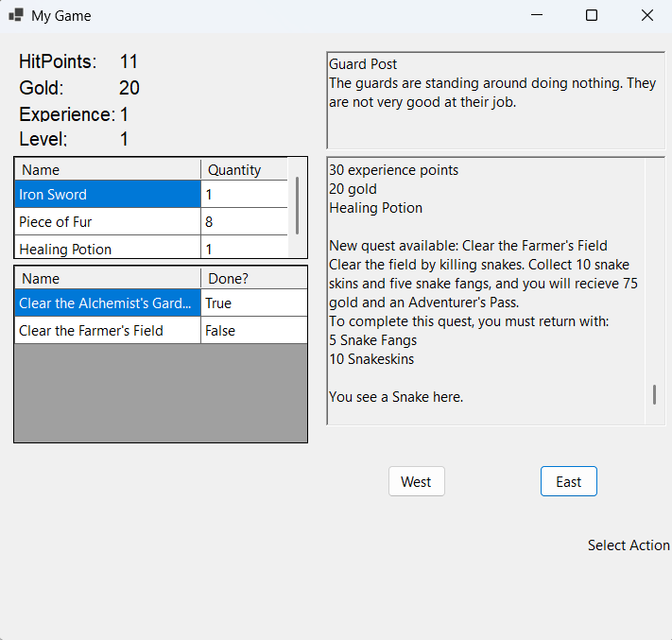
Task: Select Clear the Alchemist's Garden quest row
Action: 107,303
